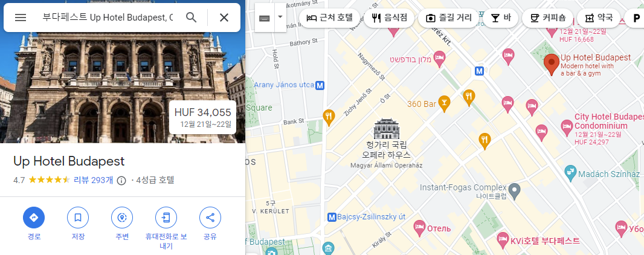Click the restaurant marker near Bank St
This screenshot has height=255, width=644.
pyautogui.click(x=328, y=117)
